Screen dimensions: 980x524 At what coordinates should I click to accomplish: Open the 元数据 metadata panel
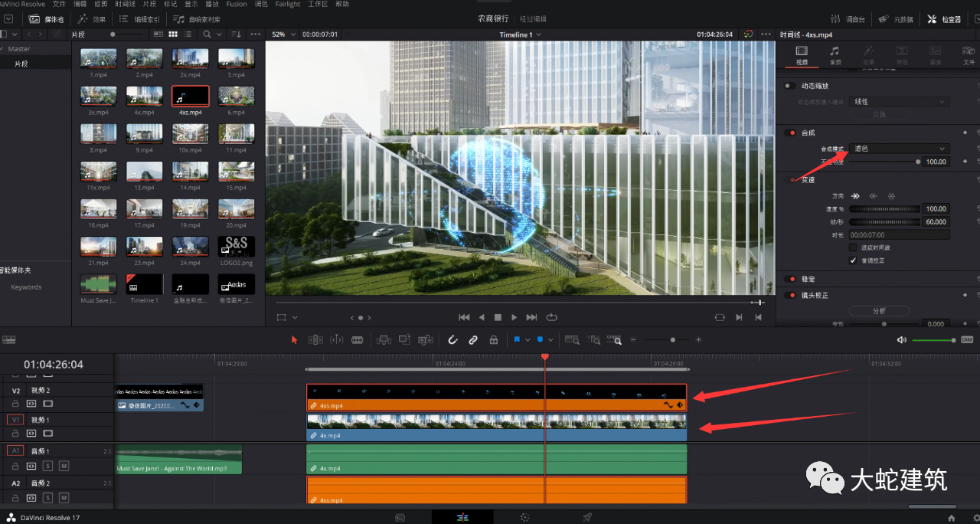point(895,19)
